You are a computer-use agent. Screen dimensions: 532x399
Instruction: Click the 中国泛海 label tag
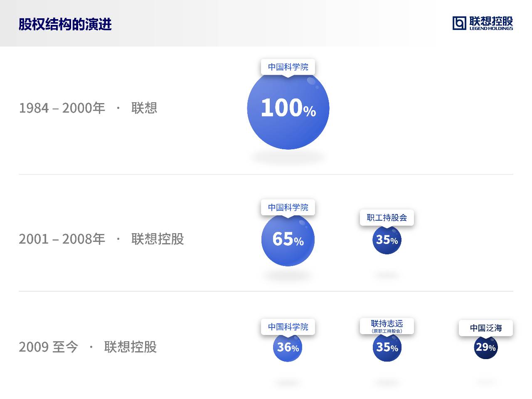point(486,328)
